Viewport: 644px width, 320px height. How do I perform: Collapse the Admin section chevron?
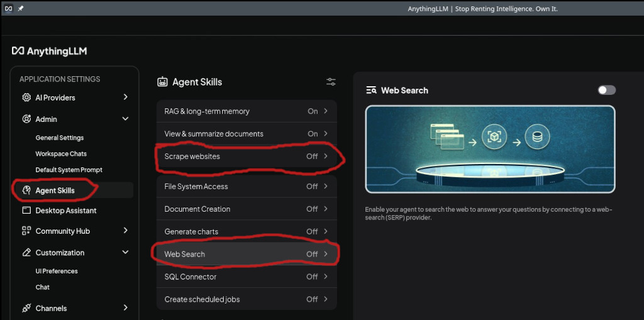125,119
